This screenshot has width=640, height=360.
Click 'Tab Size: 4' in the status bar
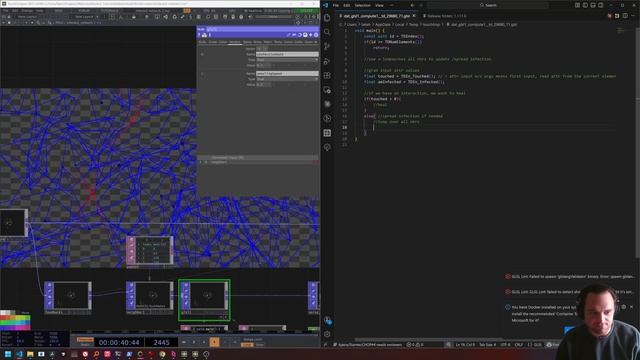point(488,345)
